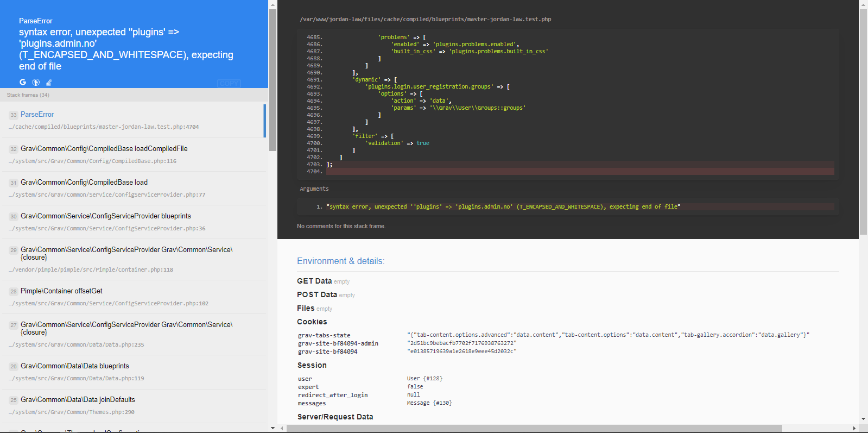The image size is (868, 433).
Task: Click the grav-tabs-state cookie name
Action: pyautogui.click(x=324, y=335)
